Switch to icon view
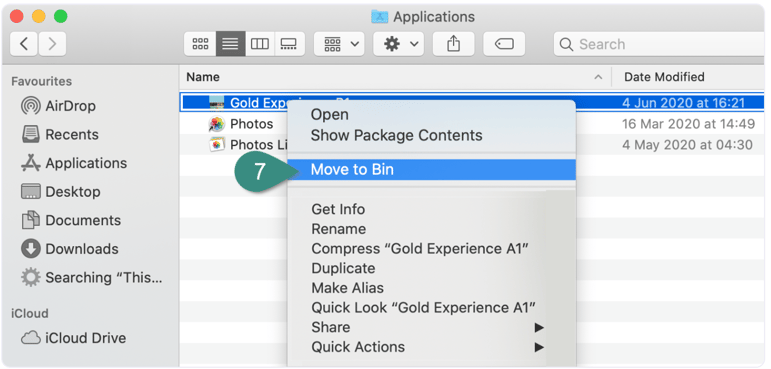Image resolution: width=771 pixels, height=369 pixels. tap(200, 44)
